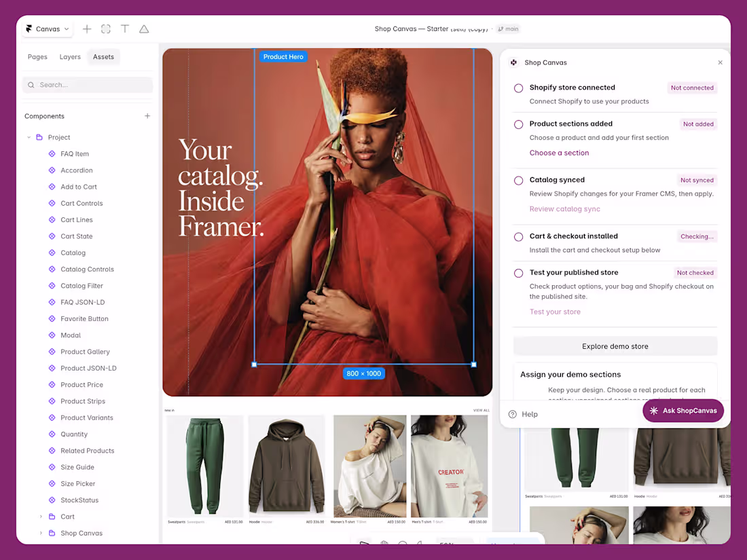747x560 pixels.
Task: Click the FAQ Item component icon
Action: [x=52, y=154]
